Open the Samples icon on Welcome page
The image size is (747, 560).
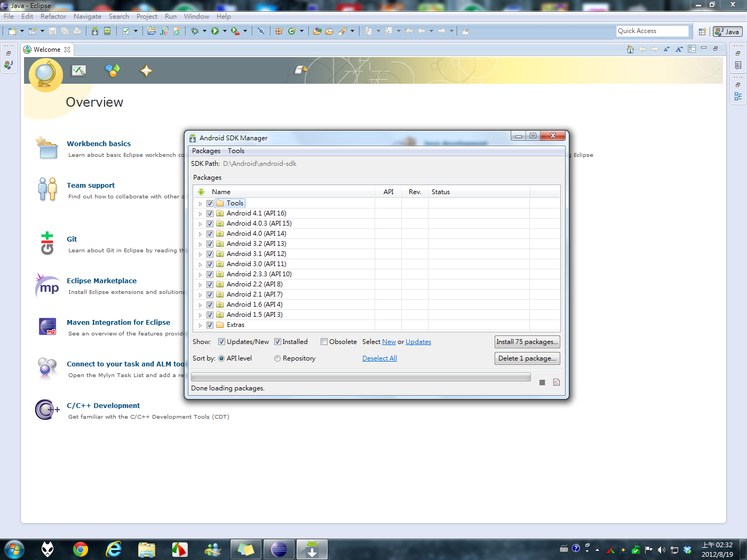pos(113,70)
